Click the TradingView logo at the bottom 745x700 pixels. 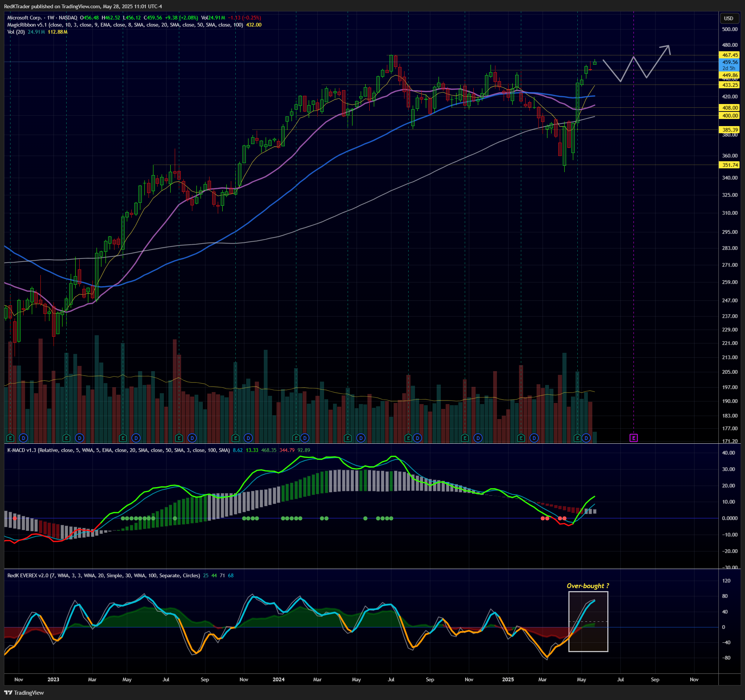[x=24, y=693]
